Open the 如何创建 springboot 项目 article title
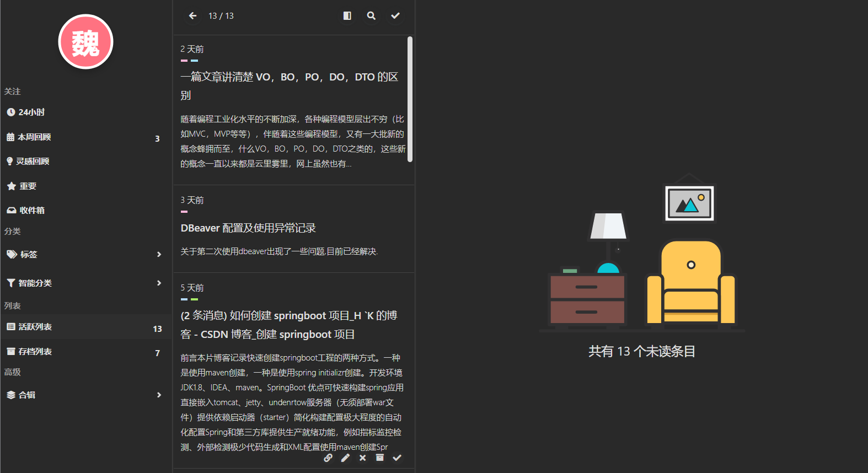This screenshot has width=868, height=473. (289, 325)
